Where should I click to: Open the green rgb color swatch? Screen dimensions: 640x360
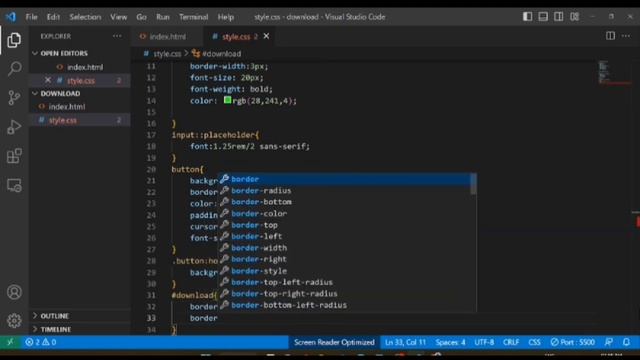click(x=227, y=100)
